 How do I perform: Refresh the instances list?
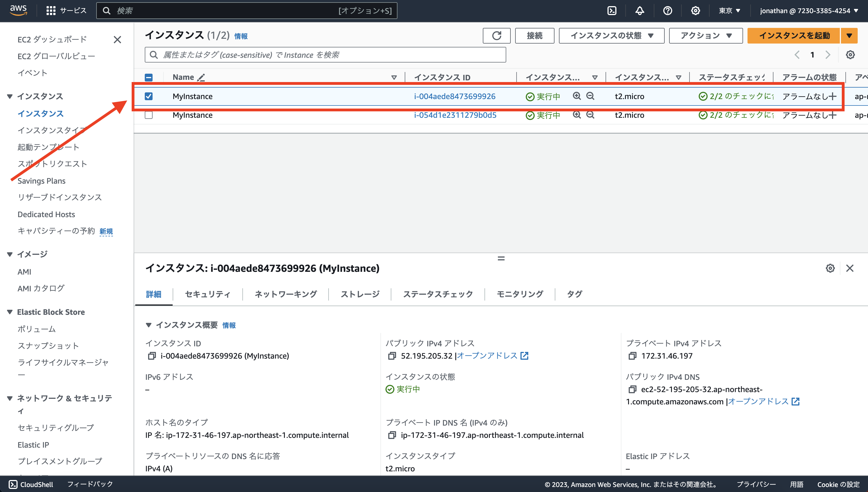coord(496,35)
